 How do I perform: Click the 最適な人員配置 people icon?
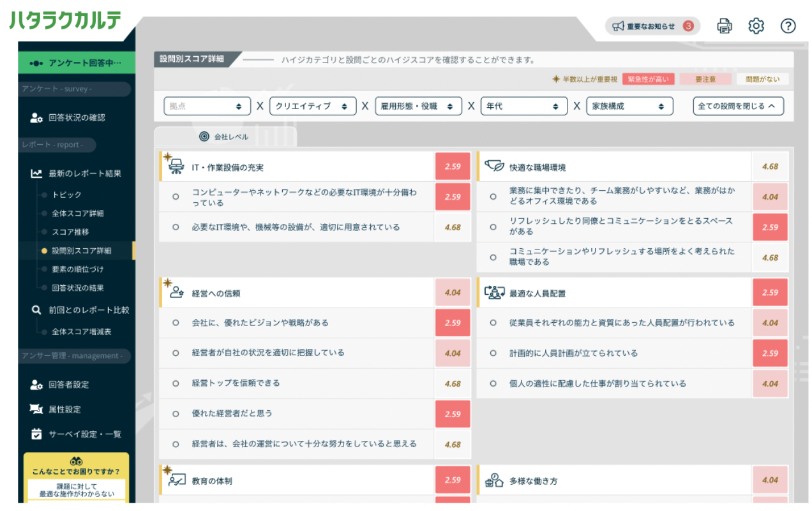[494, 293]
